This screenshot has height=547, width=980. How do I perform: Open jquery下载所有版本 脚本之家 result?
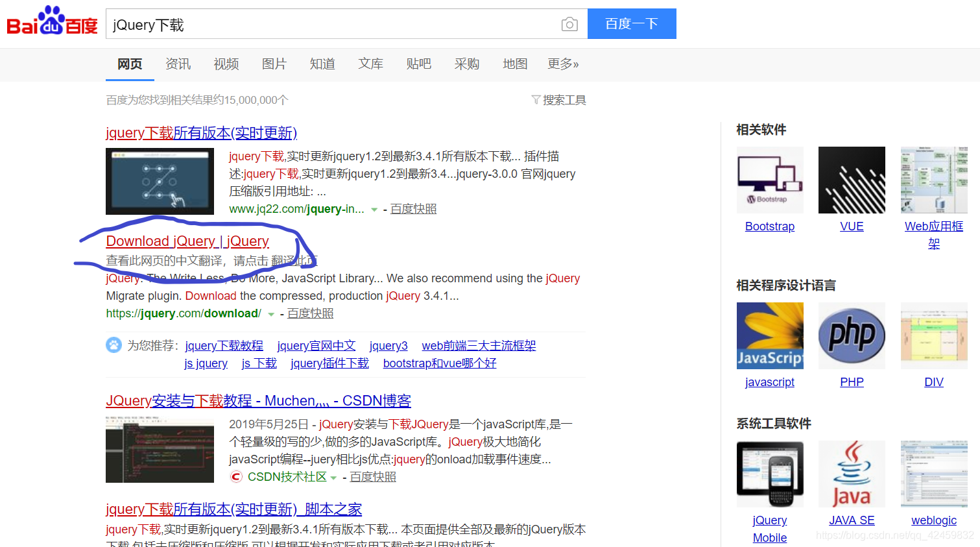233,509
